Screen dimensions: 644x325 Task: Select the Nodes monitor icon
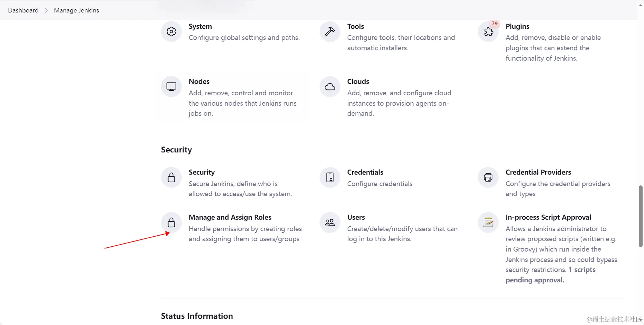[171, 87]
